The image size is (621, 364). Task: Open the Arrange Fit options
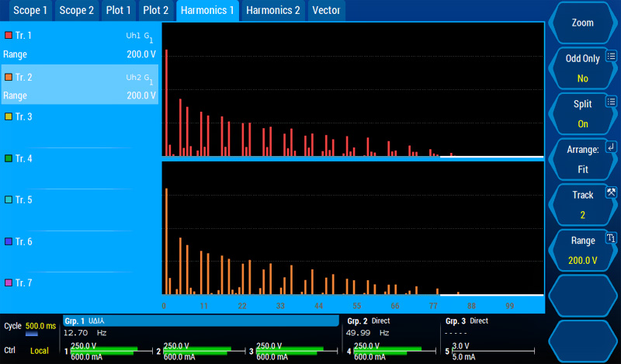pyautogui.click(x=582, y=159)
